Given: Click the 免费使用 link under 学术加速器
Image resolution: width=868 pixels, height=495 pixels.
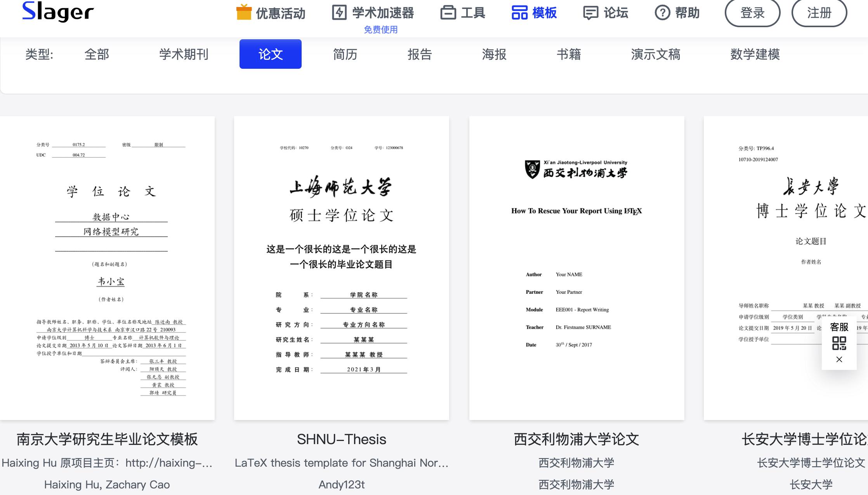Looking at the screenshot, I should (x=380, y=30).
